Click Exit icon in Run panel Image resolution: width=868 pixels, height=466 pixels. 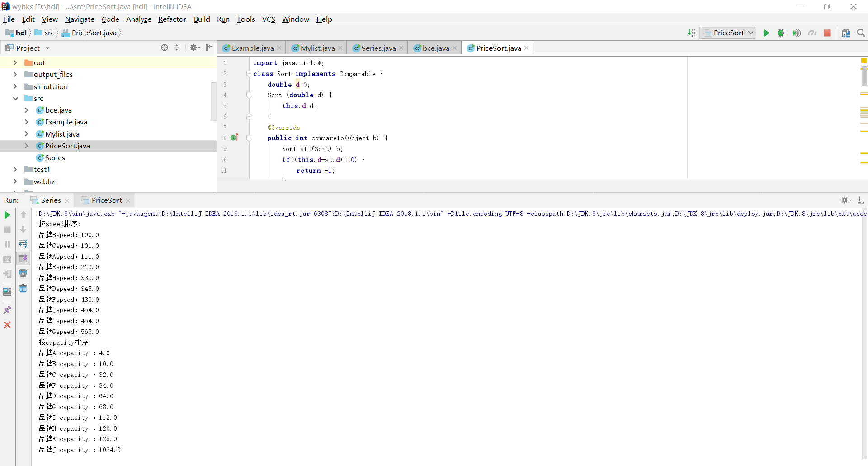click(7, 274)
